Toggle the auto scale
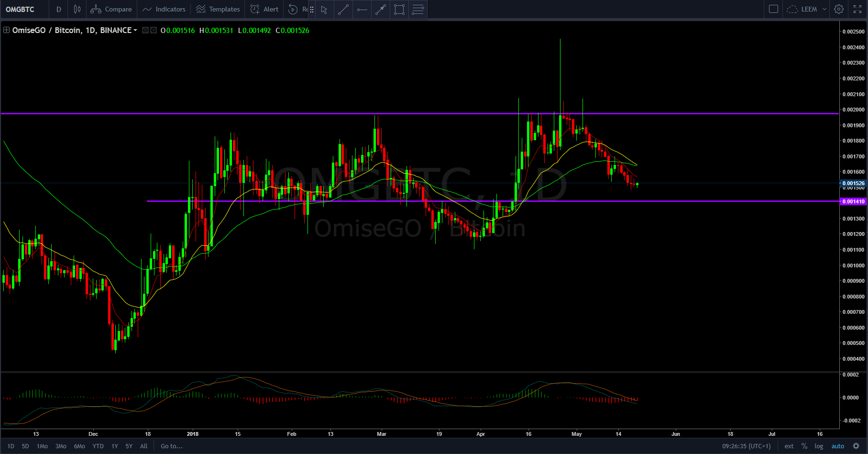 (838, 446)
